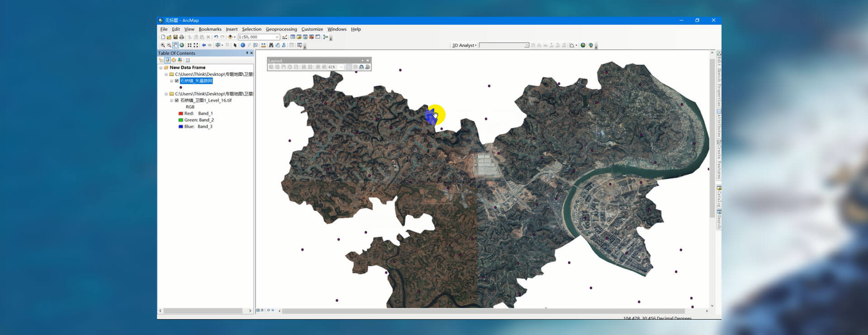Open the Windows menu
The width and height of the screenshot is (868, 335).
(x=337, y=29)
